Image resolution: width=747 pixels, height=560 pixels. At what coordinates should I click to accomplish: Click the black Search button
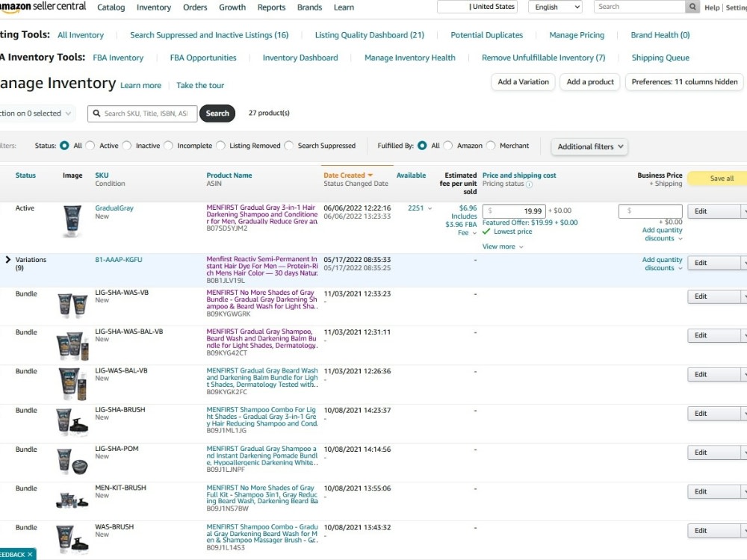coord(217,113)
